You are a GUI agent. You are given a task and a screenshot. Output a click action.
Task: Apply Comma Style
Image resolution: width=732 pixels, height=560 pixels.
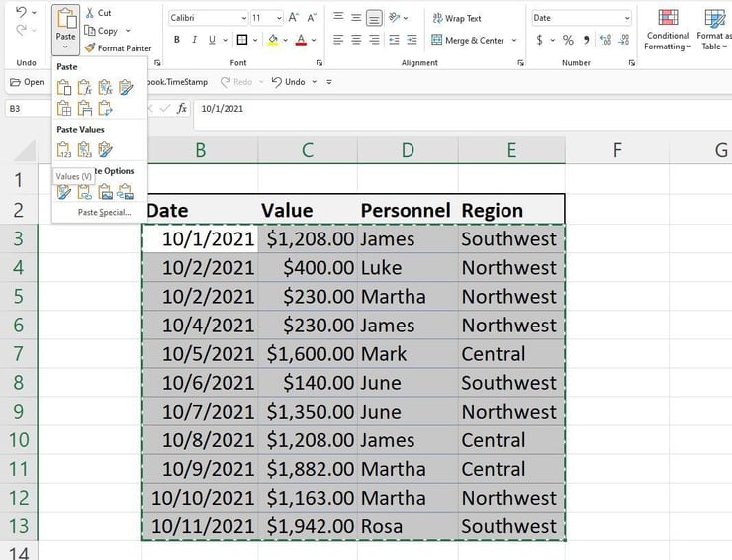click(x=586, y=40)
